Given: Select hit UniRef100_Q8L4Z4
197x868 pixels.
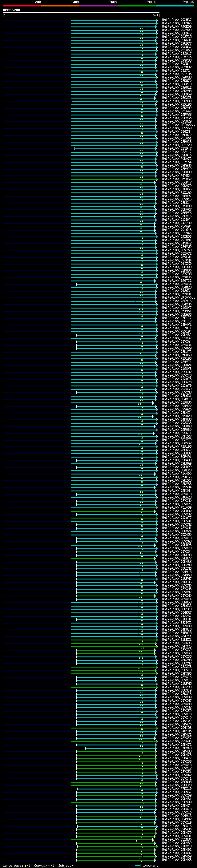Looking at the screenshot, I should [177, 412].
